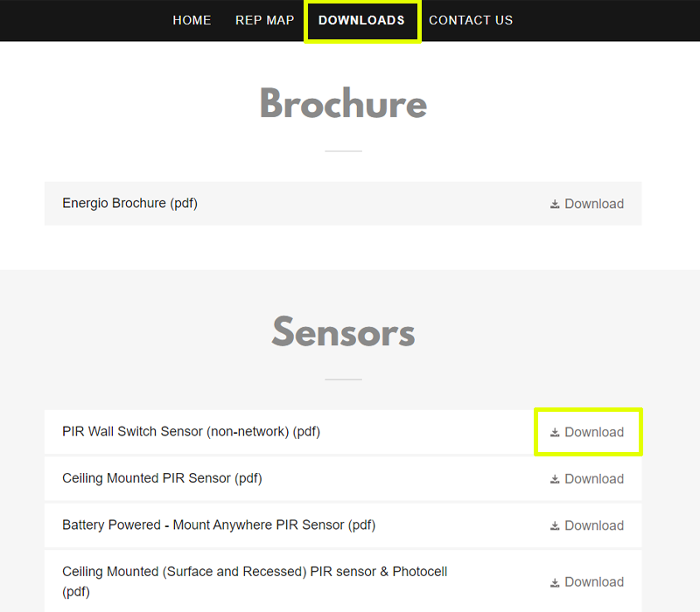Click download arrow icon for Battery Powered PIR Sensor
This screenshot has height=612, width=700.
coord(555,526)
